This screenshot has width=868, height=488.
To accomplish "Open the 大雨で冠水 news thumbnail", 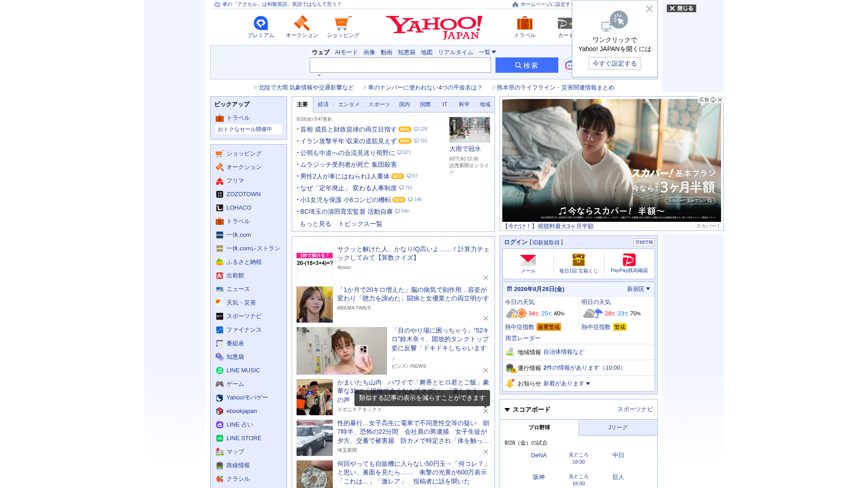I will tap(470, 130).
